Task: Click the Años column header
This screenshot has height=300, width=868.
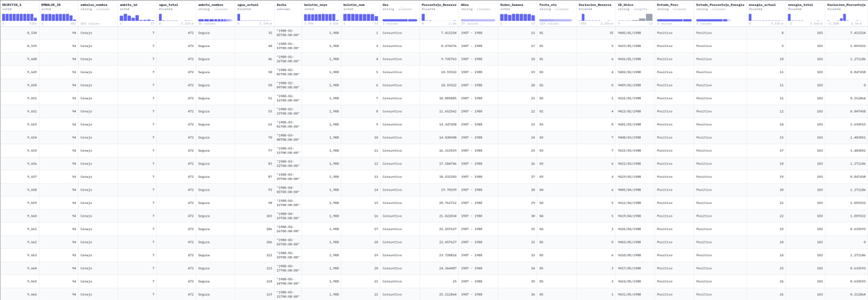Action: click(x=465, y=4)
